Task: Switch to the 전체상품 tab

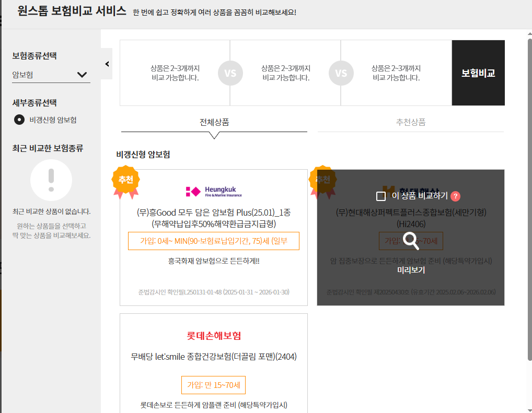Action: pos(214,122)
